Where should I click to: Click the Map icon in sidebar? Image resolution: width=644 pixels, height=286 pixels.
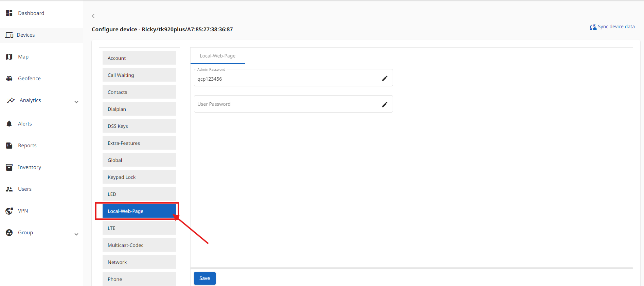[x=9, y=57]
